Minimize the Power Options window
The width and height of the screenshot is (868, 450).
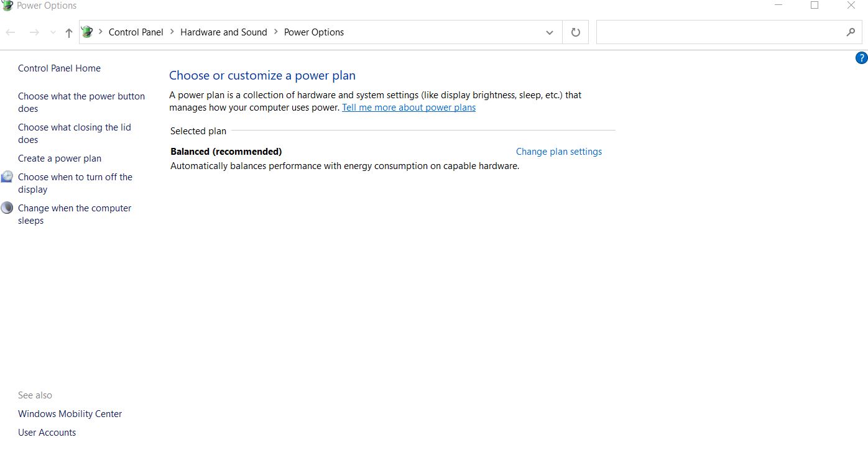pos(779,5)
